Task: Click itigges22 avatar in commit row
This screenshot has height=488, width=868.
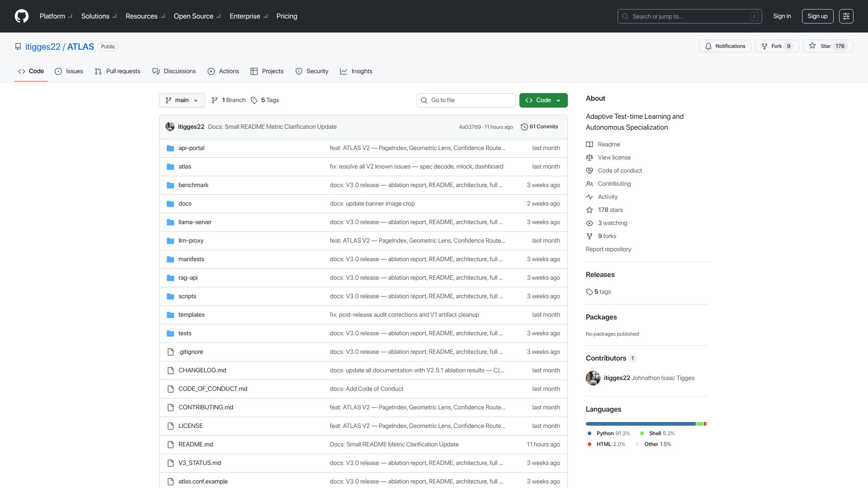Action: point(170,127)
